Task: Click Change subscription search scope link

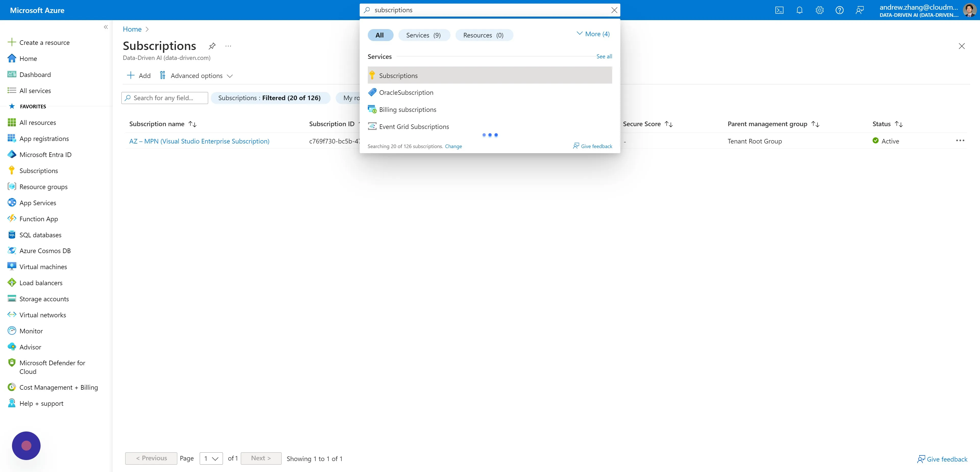Action: click(453, 146)
